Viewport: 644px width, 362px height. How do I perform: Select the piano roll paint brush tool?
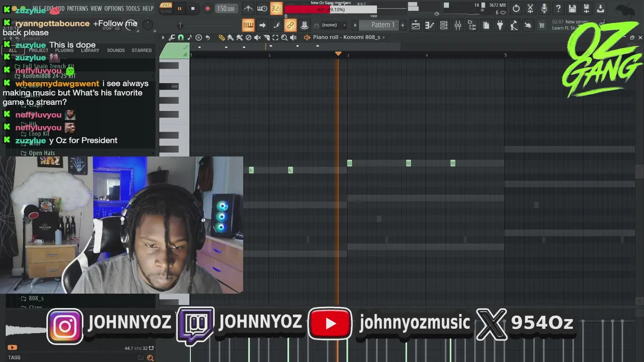pos(230,38)
